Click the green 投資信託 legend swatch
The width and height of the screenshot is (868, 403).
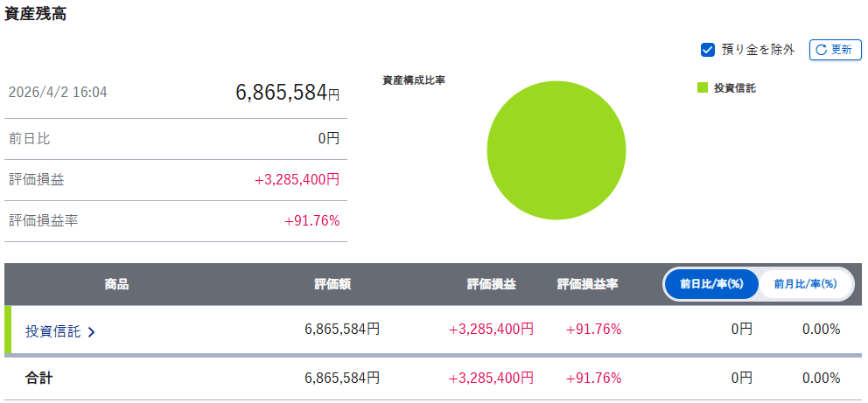click(x=702, y=87)
